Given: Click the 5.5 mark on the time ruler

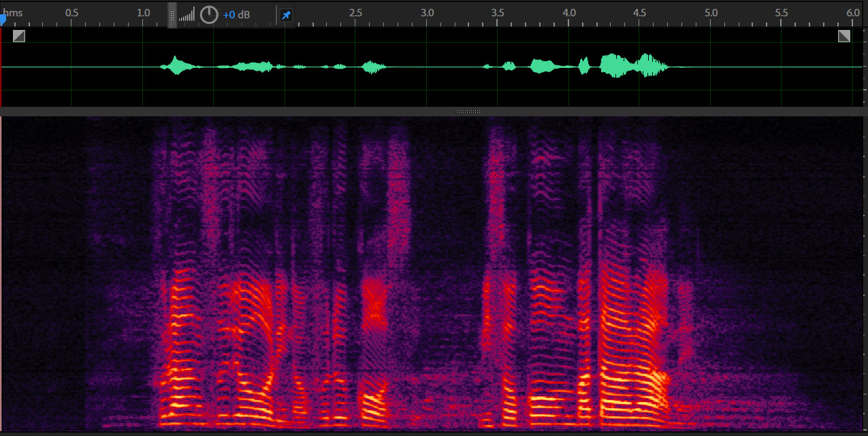Looking at the screenshot, I should 782,13.
